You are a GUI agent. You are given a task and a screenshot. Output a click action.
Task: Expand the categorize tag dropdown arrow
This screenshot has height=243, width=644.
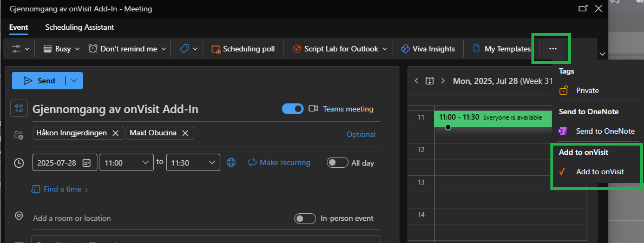click(x=195, y=49)
